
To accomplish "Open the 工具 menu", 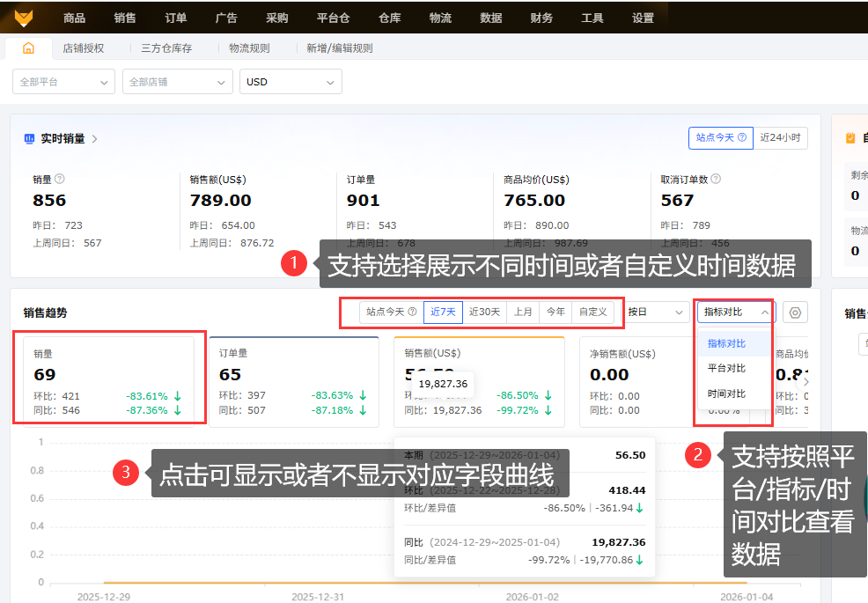I will click(x=592, y=18).
